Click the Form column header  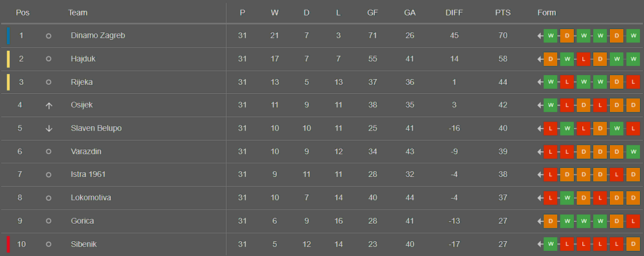(547, 13)
